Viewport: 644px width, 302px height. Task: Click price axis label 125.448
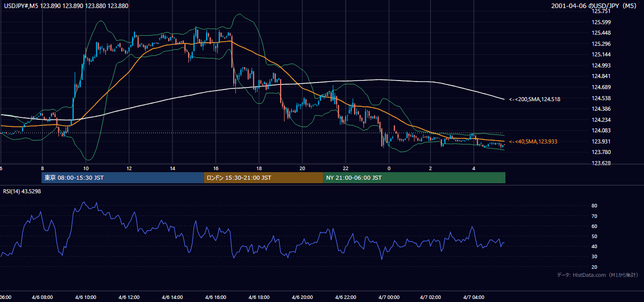coord(602,33)
